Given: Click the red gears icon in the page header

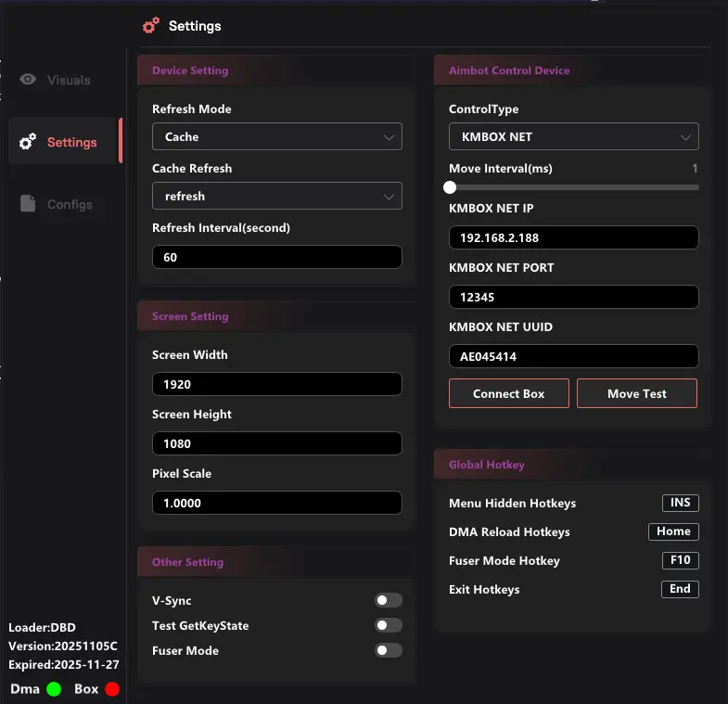Looking at the screenshot, I should (x=150, y=26).
